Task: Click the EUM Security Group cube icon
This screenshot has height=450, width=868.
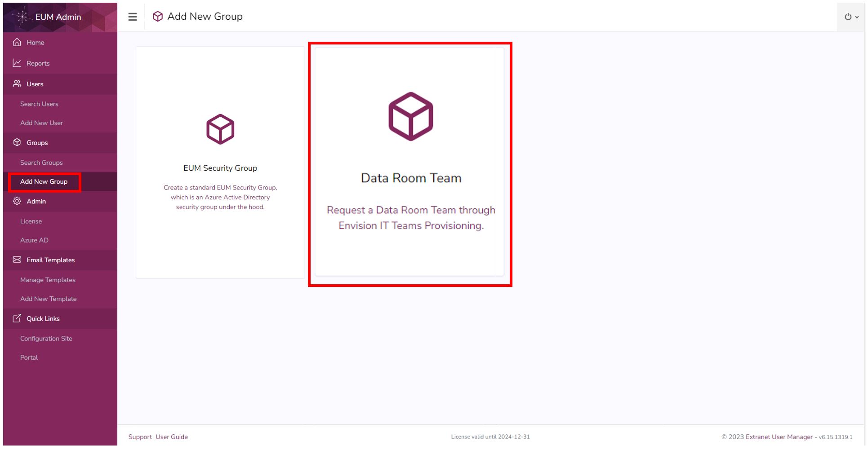Action: coord(220,129)
